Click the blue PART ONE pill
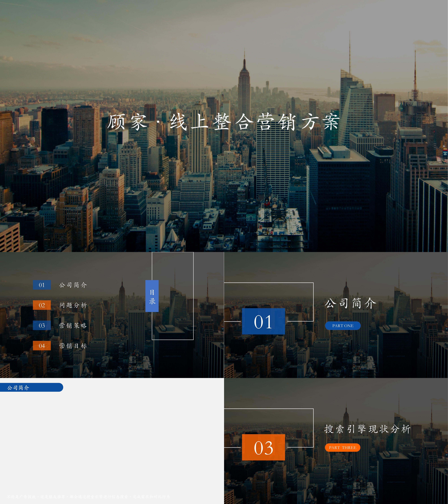The height and width of the screenshot is (504, 448). click(343, 325)
